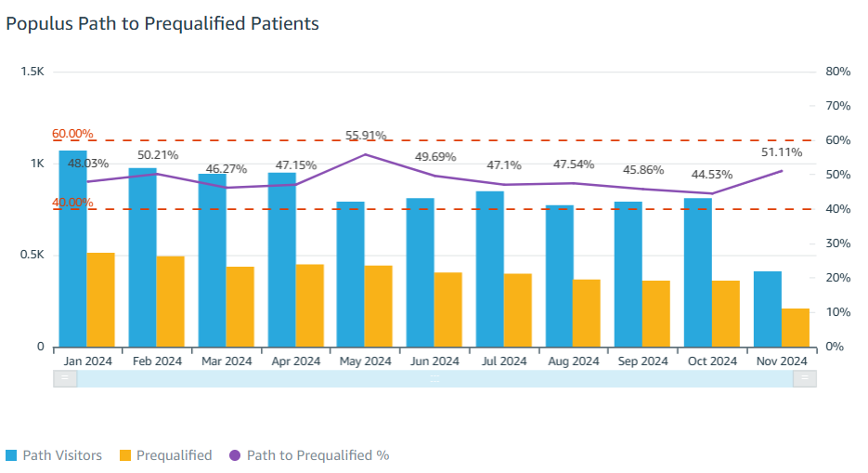Click the blue Path Visitors bar for Nov 2024
Image resolution: width=868 pixels, height=473 pixels.
click(x=767, y=309)
